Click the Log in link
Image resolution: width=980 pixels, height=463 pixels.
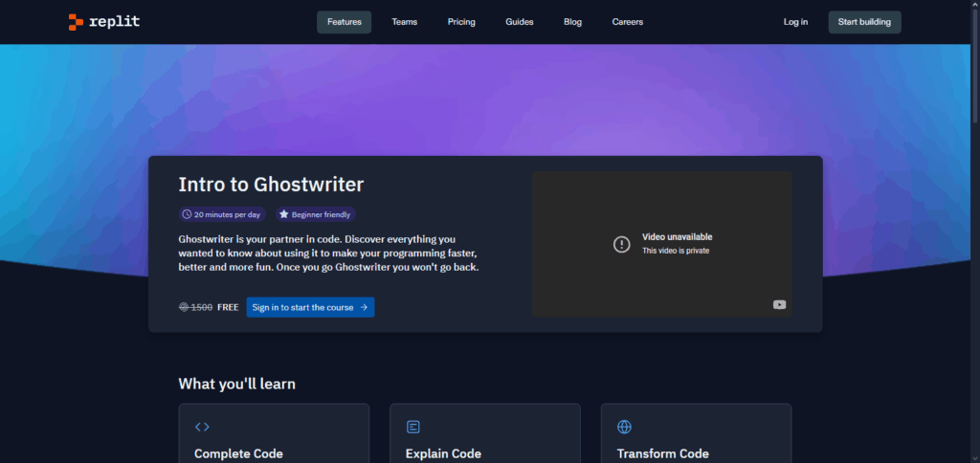click(795, 22)
